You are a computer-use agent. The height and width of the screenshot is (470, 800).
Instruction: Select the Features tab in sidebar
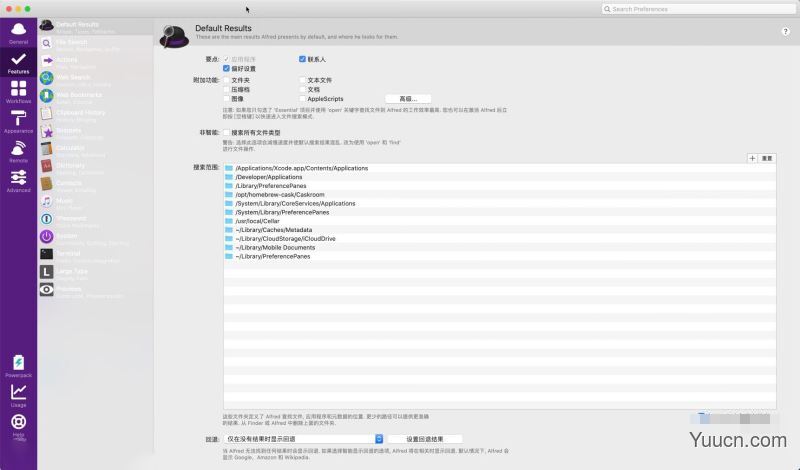[x=18, y=62]
